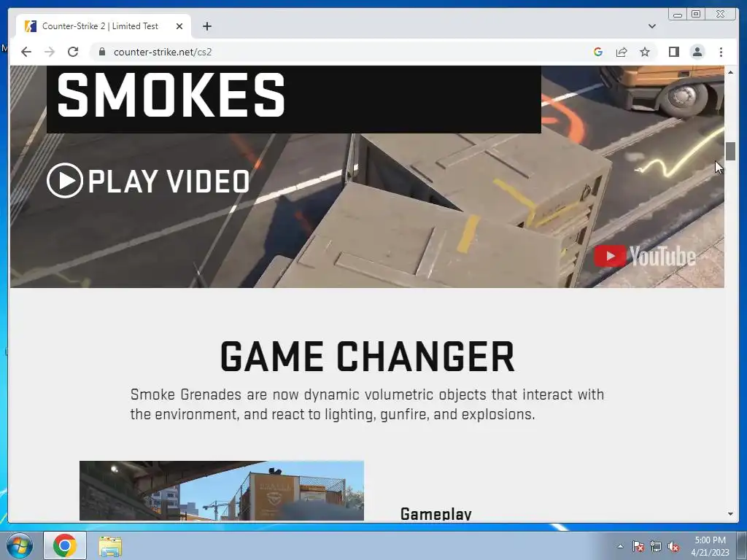Open the Chrome profile avatar
This screenshot has width=747, height=560.
tap(697, 52)
